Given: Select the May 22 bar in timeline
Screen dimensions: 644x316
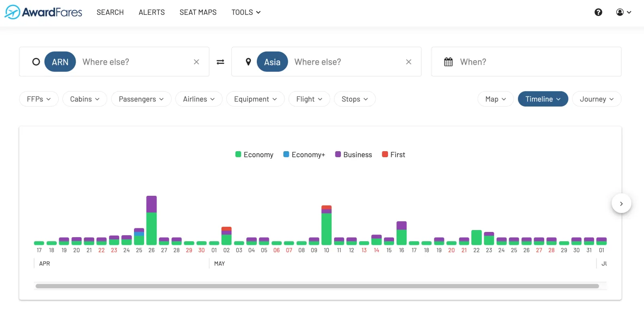Looking at the screenshot, I should (x=477, y=238).
